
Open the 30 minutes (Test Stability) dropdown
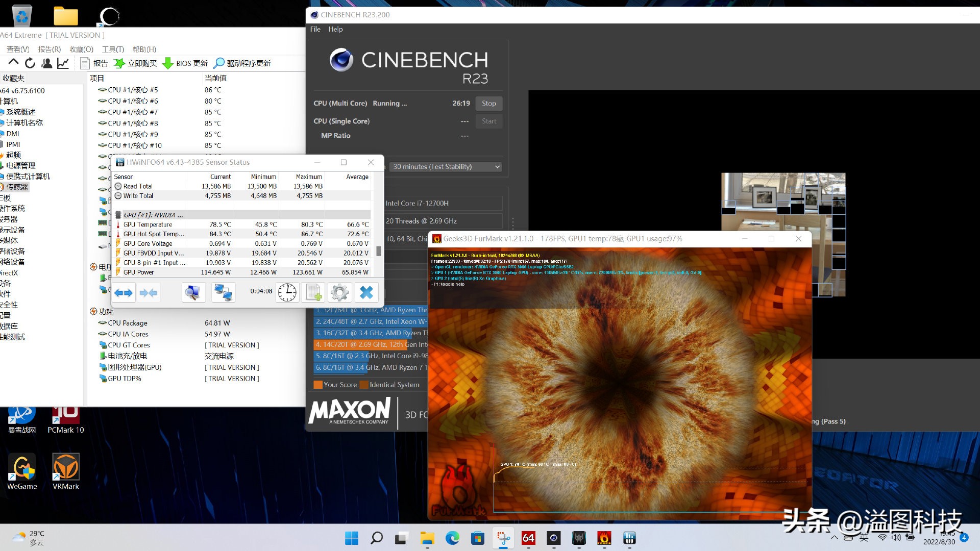coord(446,167)
